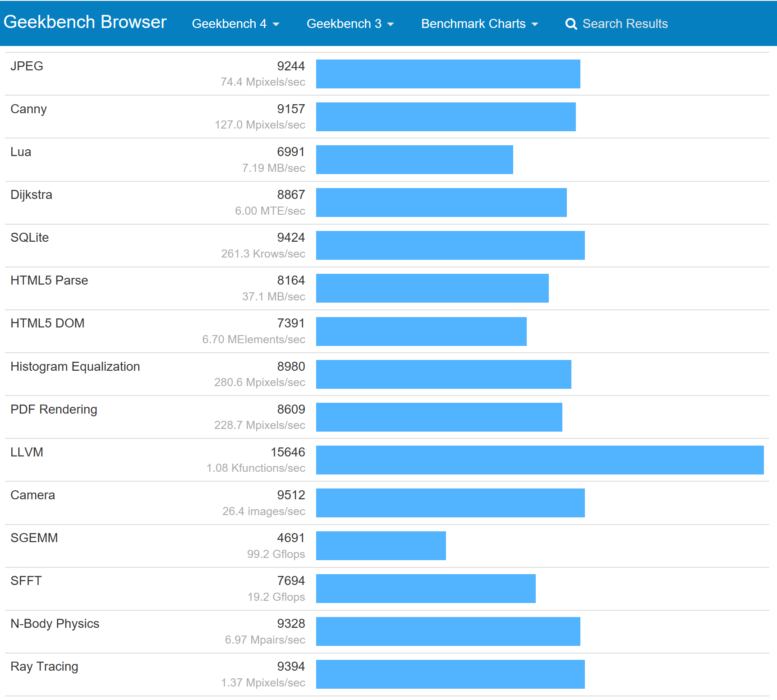Viewport: 777px width, 700px height.
Task: Click the SQLite score 9424
Action: pos(291,237)
